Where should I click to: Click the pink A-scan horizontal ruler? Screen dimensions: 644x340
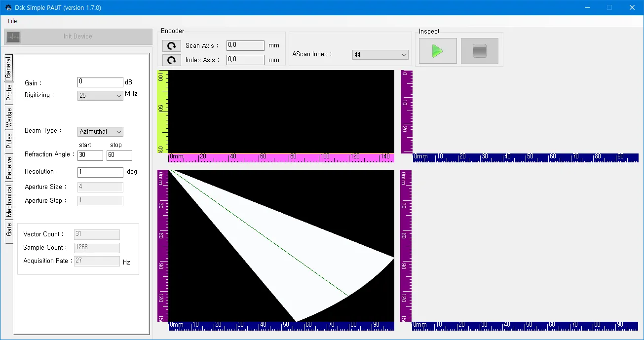[281, 157]
